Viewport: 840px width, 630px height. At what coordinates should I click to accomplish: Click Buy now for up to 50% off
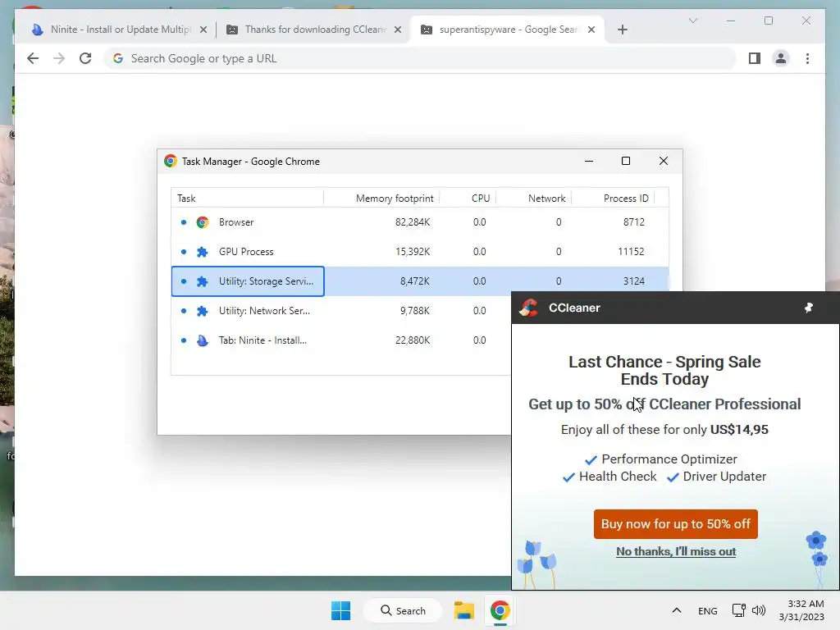676,524
